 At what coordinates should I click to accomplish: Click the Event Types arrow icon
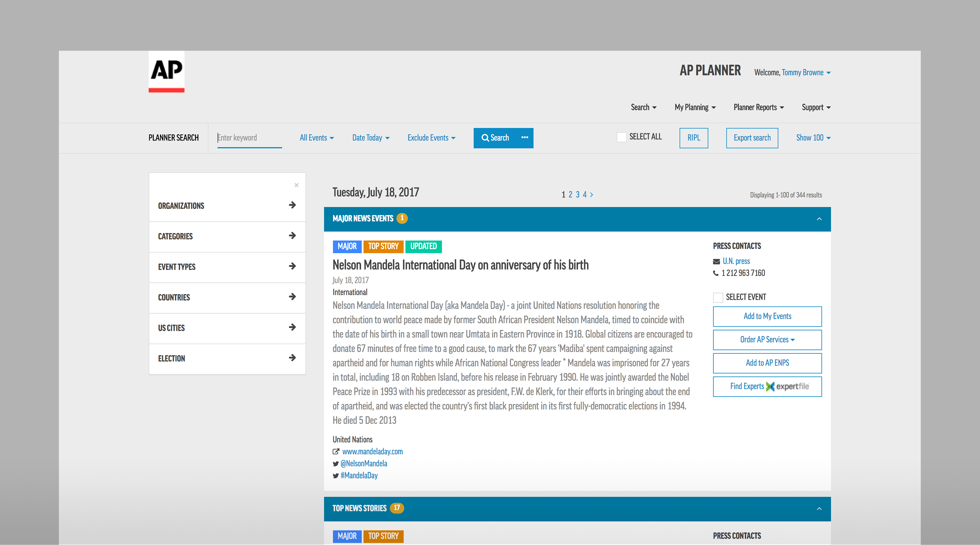[x=292, y=266]
